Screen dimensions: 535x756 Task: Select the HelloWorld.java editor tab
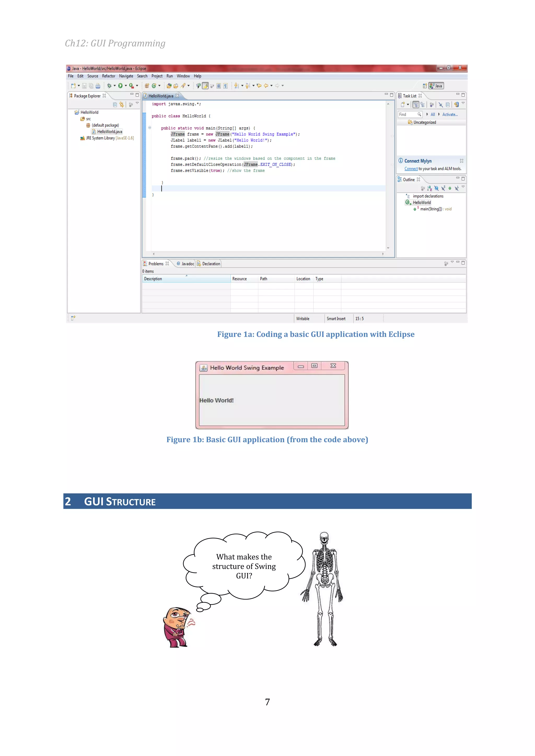161,96
